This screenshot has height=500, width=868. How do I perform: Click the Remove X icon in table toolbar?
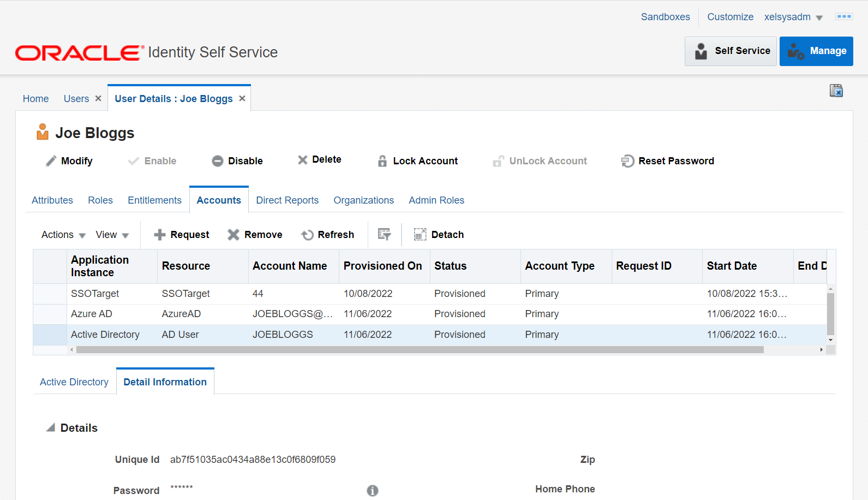pos(234,235)
